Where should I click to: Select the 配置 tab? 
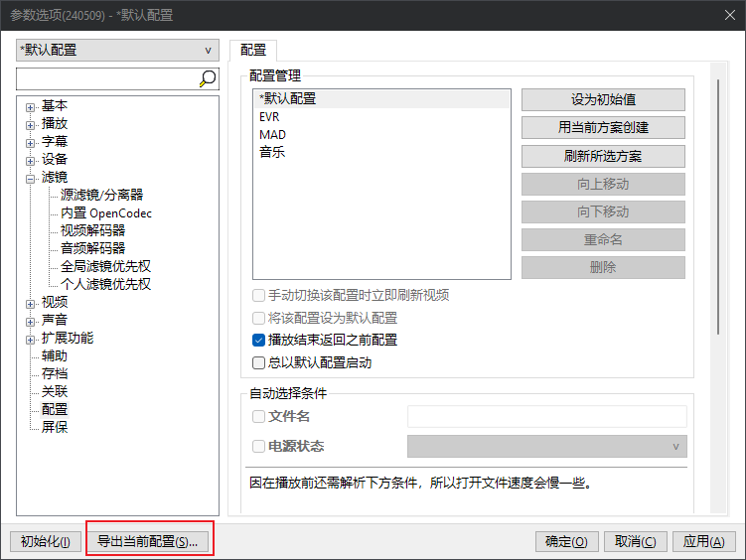pos(253,50)
